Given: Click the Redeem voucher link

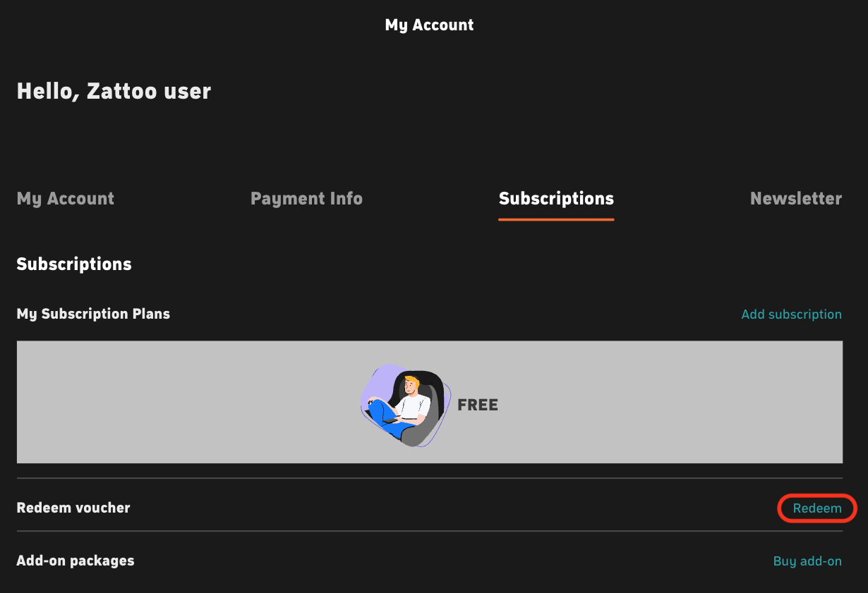Looking at the screenshot, I should [x=817, y=508].
